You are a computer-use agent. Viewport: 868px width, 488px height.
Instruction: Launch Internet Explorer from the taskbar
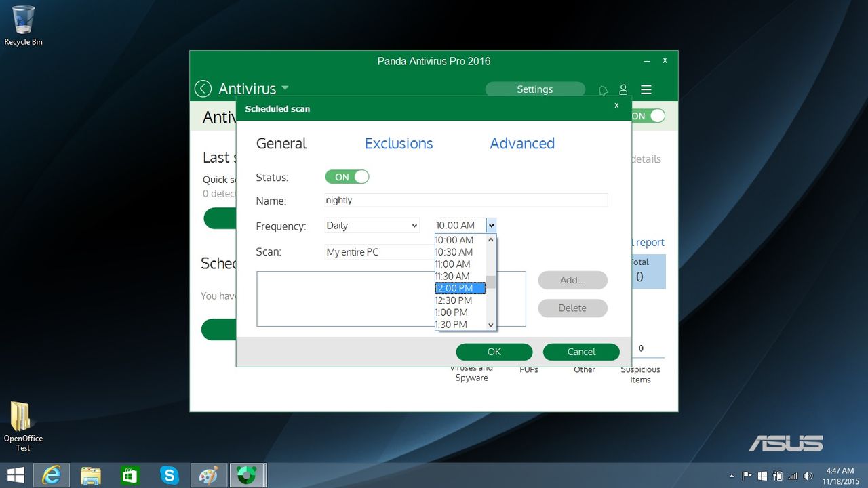pyautogui.click(x=51, y=475)
